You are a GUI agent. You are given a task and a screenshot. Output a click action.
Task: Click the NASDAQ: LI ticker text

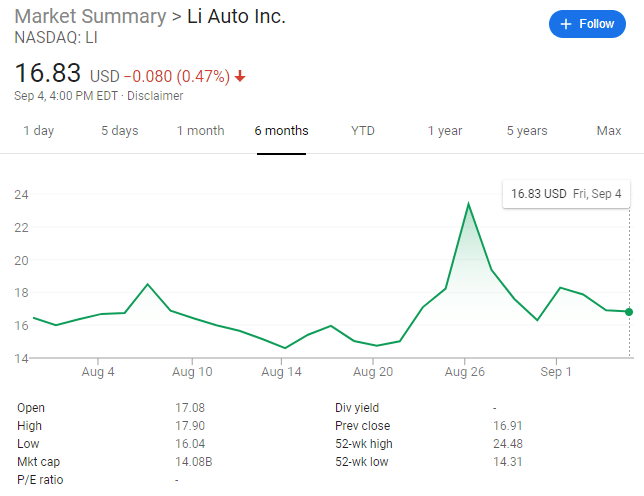[x=56, y=38]
